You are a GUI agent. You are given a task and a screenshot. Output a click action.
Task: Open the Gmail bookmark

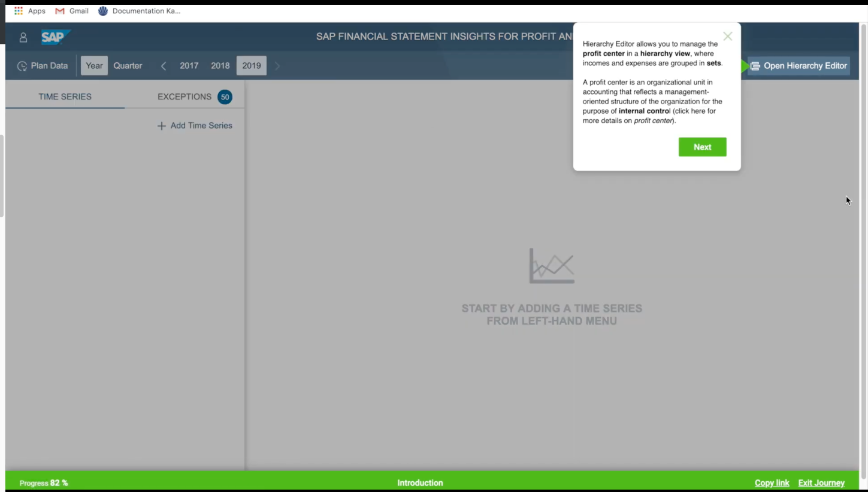pos(72,11)
